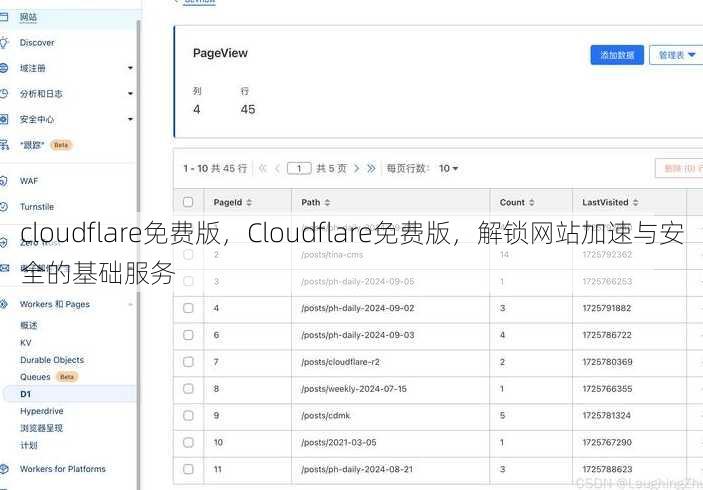Click the Workers for Platforms icon
This screenshot has height=490, width=703.
(x=4, y=469)
